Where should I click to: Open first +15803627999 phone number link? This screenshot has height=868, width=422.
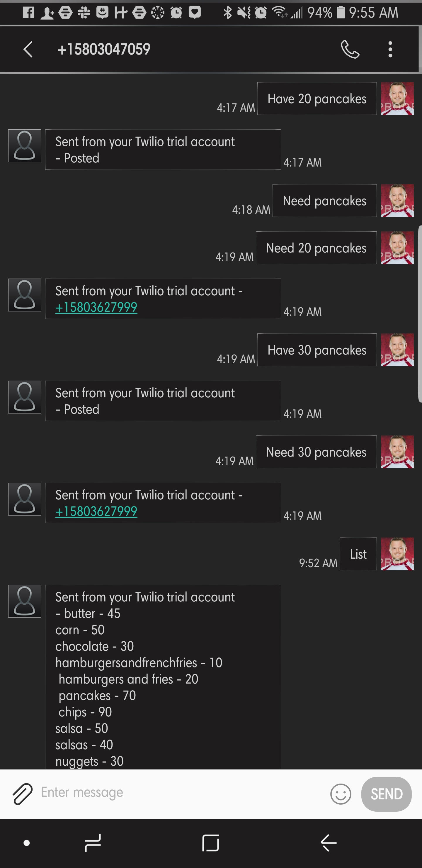coord(96,307)
